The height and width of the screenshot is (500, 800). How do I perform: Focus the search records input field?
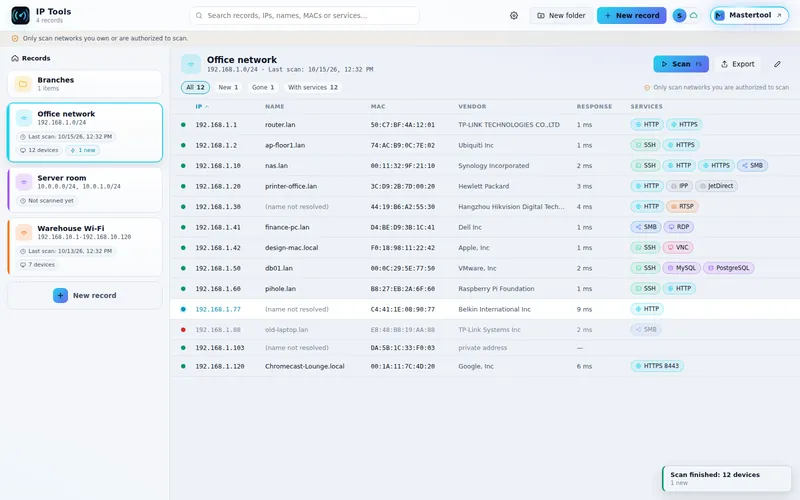click(x=305, y=15)
